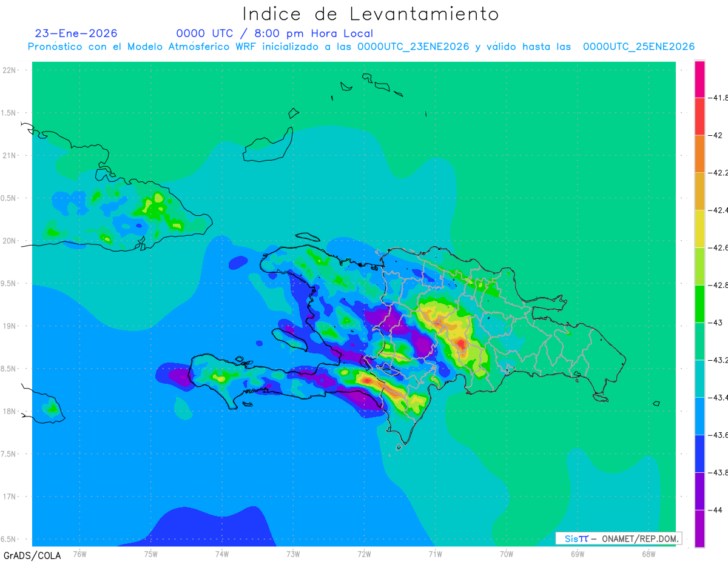The height and width of the screenshot is (562, 728).
Task: Click the 69W longitude label
Action: point(577,554)
